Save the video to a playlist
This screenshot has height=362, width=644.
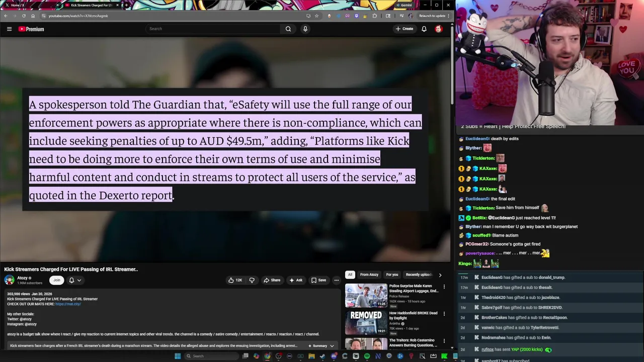click(x=318, y=280)
